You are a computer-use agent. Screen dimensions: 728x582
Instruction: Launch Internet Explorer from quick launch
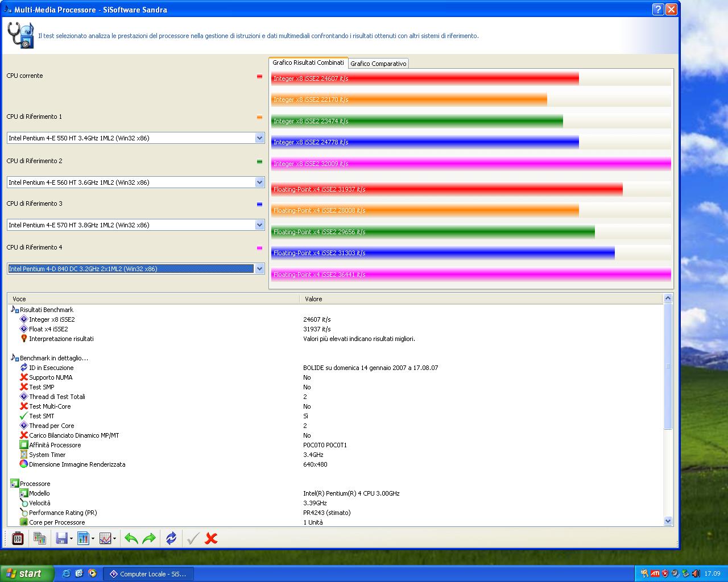point(66,573)
